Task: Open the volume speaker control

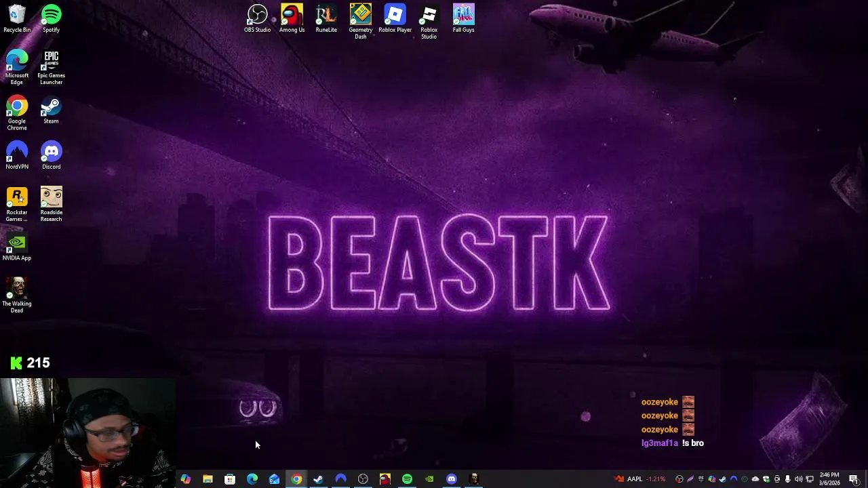Action: (x=798, y=479)
